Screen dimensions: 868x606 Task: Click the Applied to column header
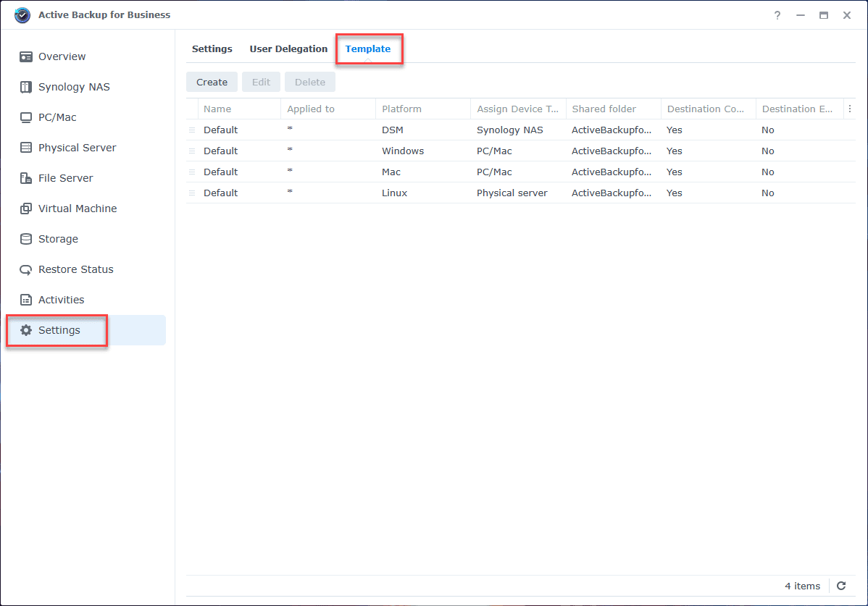(x=328, y=109)
